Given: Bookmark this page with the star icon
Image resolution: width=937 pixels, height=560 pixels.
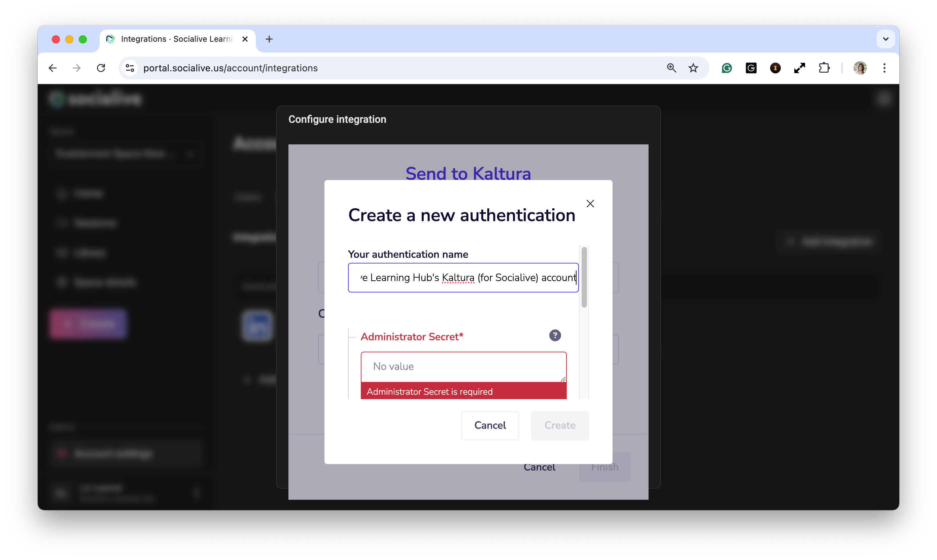Looking at the screenshot, I should 693,68.
